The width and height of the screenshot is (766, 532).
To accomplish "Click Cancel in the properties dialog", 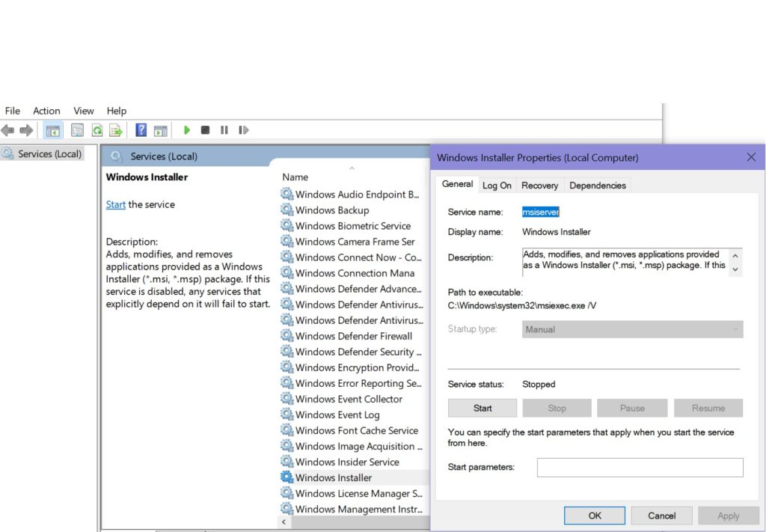I will [661, 516].
